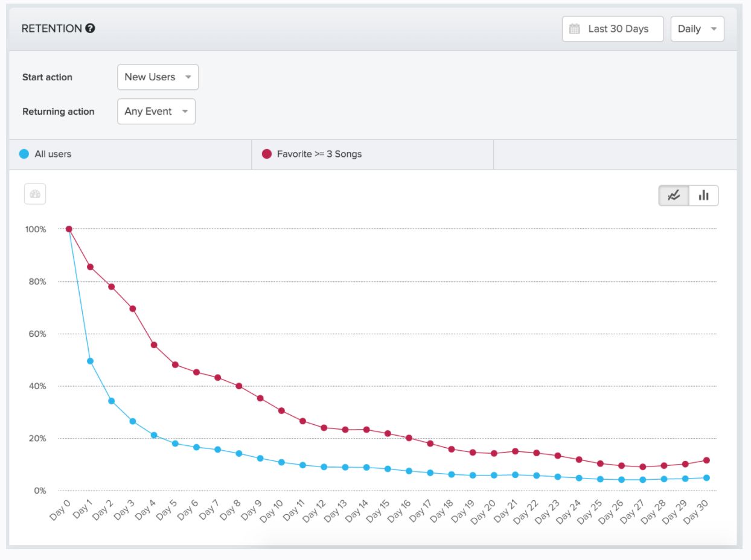Open the Any Event returning action dropdown

click(x=156, y=112)
